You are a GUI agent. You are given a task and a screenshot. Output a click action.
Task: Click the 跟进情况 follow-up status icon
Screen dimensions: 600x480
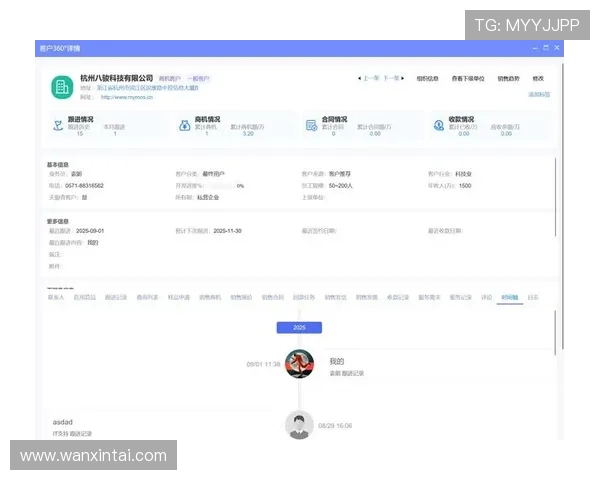click(x=58, y=125)
